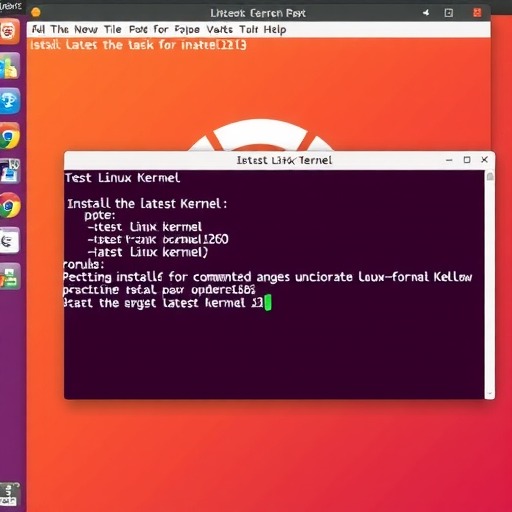Click the '-iatst Linx kermel)' line

pos(147,252)
